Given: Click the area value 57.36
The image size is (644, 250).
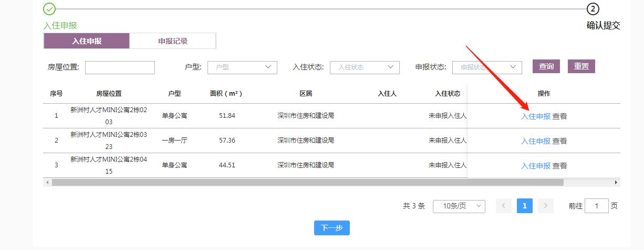Looking at the screenshot, I should tap(227, 141).
